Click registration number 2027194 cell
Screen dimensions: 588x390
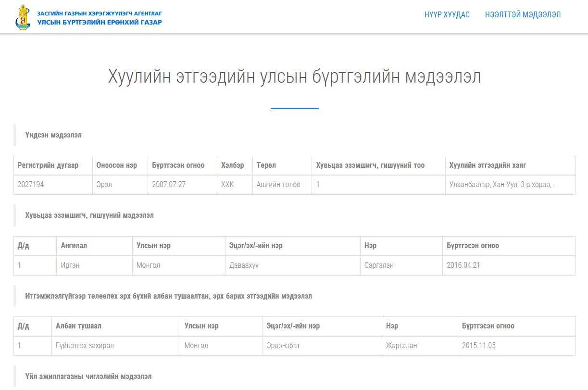coord(53,185)
